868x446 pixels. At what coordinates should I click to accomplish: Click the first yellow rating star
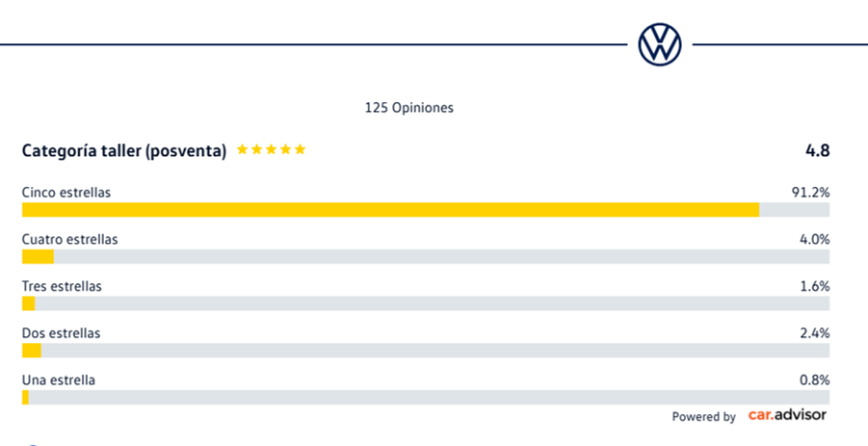tap(243, 149)
